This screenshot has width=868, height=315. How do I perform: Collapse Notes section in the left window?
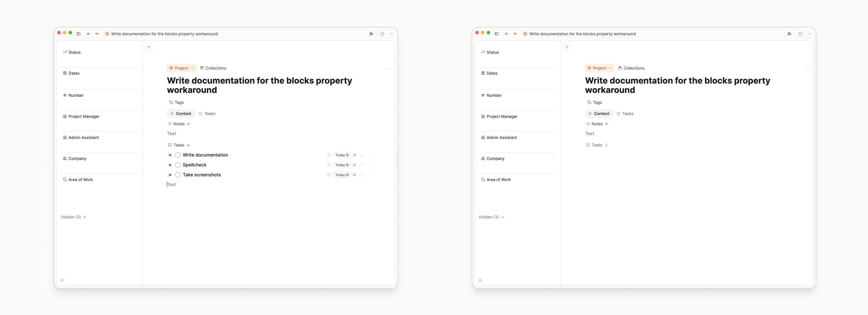(x=188, y=124)
